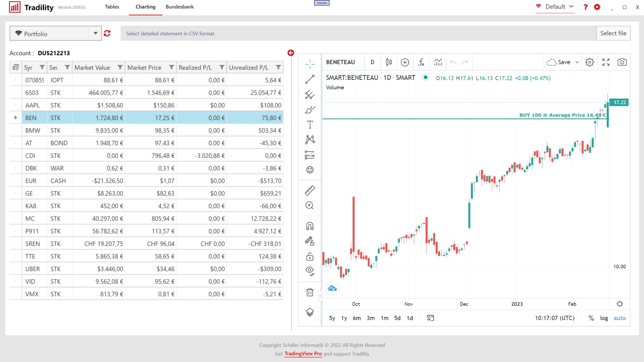644x362 pixels.
Task: Hide all drawings with eye icon
Action: click(310, 271)
